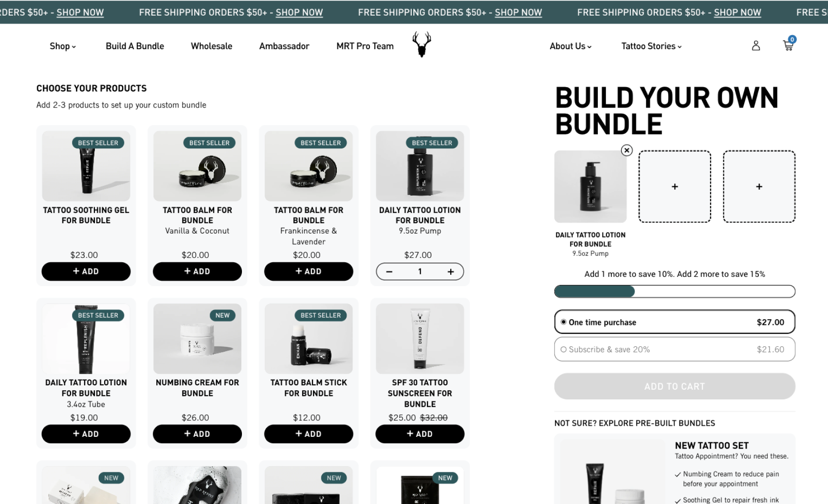Click the second empty bundle slot plus
Image resolution: width=828 pixels, height=504 pixels.
pos(675,186)
